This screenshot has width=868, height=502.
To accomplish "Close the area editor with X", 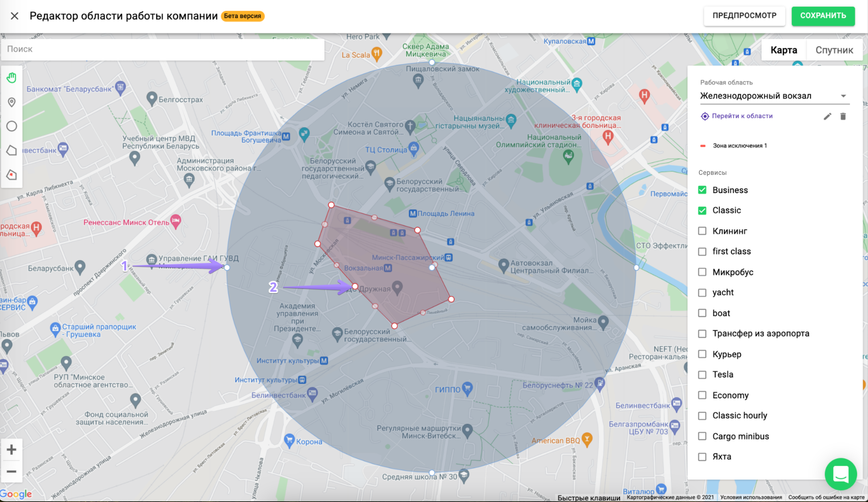I will [14, 16].
